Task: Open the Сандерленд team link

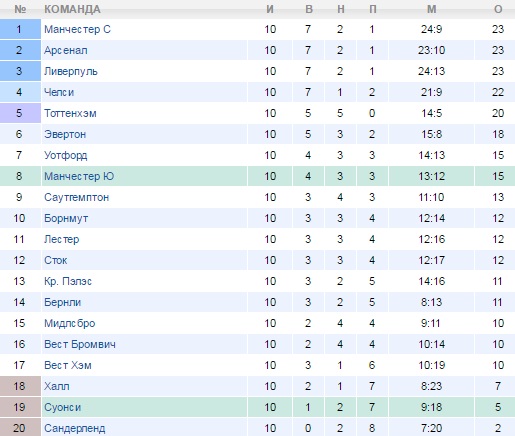Action: click(75, 428)
